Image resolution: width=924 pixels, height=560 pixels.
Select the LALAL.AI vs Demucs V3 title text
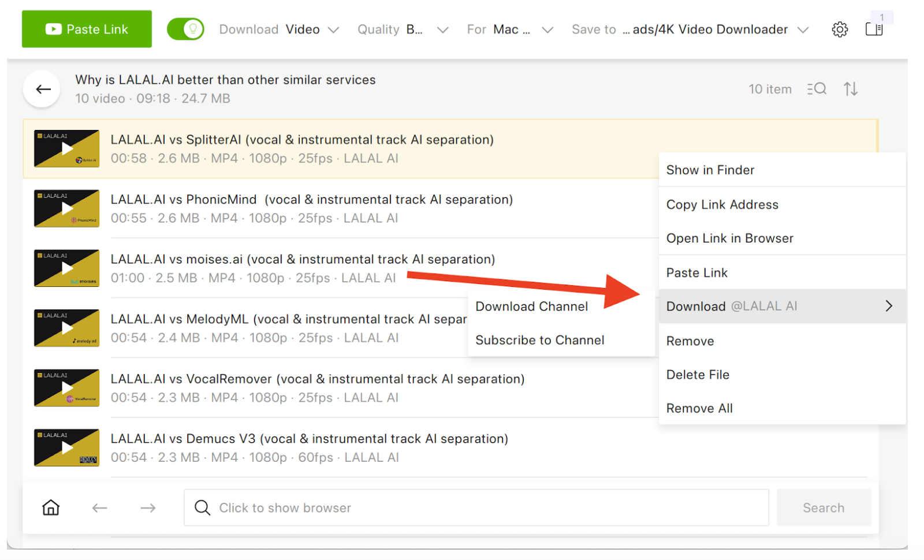tap(310, 439)
